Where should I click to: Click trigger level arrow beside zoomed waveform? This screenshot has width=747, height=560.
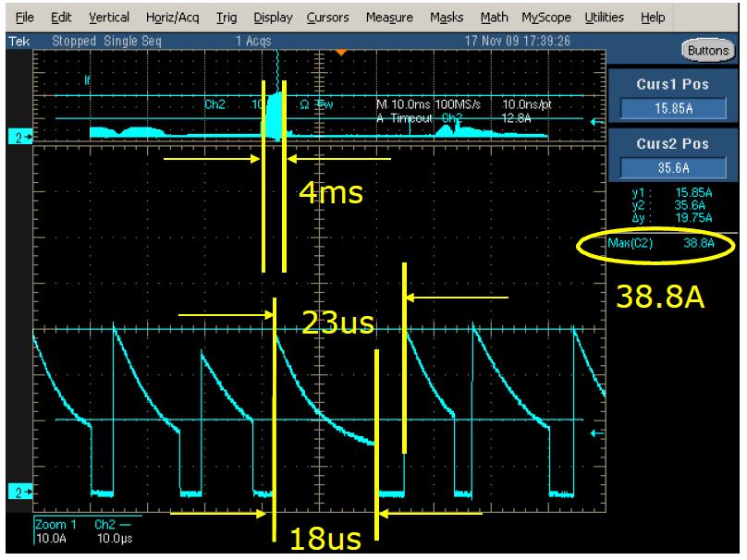(596, 432)
